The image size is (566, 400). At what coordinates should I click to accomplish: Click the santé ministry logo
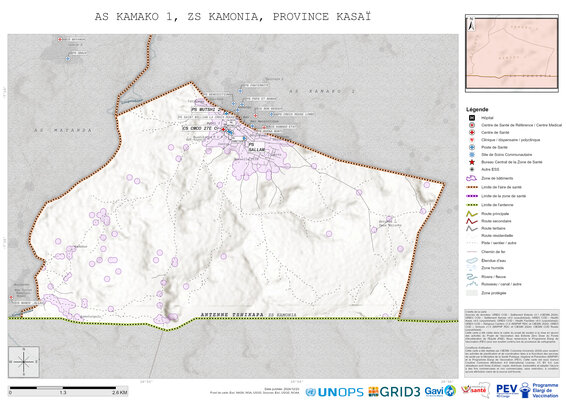coord(475,390)
